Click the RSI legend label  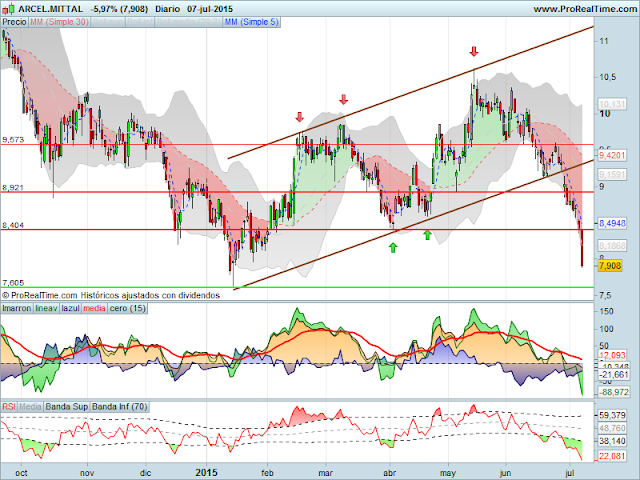(9, 407)
